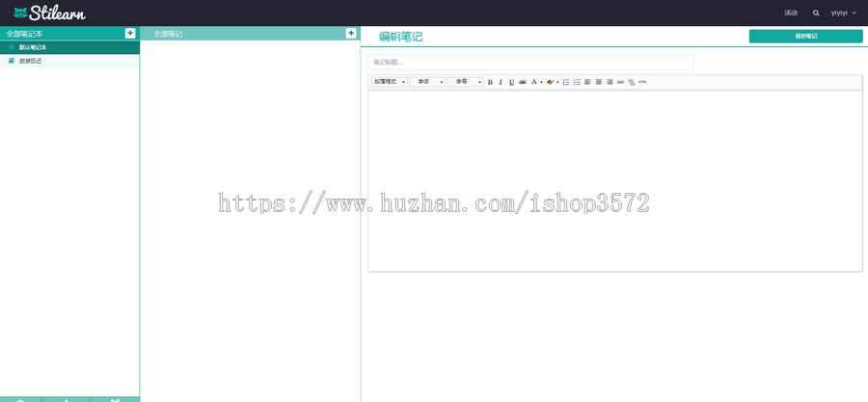
Task: Toggle bold formatting
Action: tap(490, 82)
